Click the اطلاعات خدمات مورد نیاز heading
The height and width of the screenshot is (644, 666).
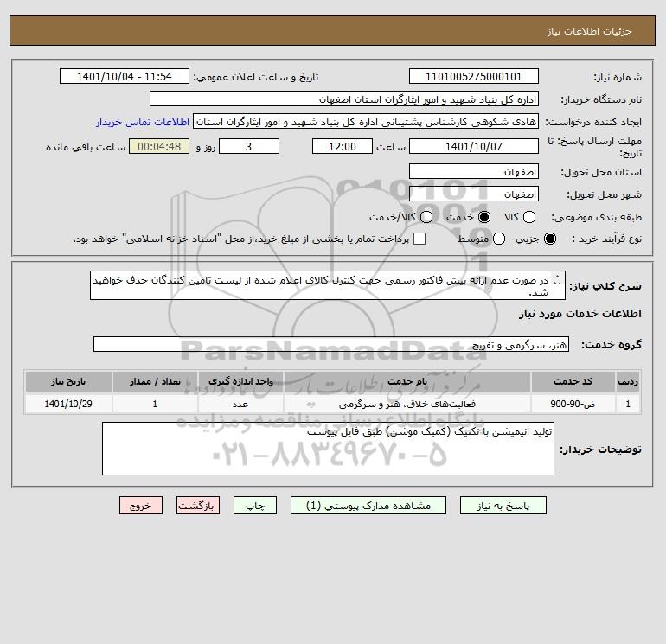coord(580,314)
